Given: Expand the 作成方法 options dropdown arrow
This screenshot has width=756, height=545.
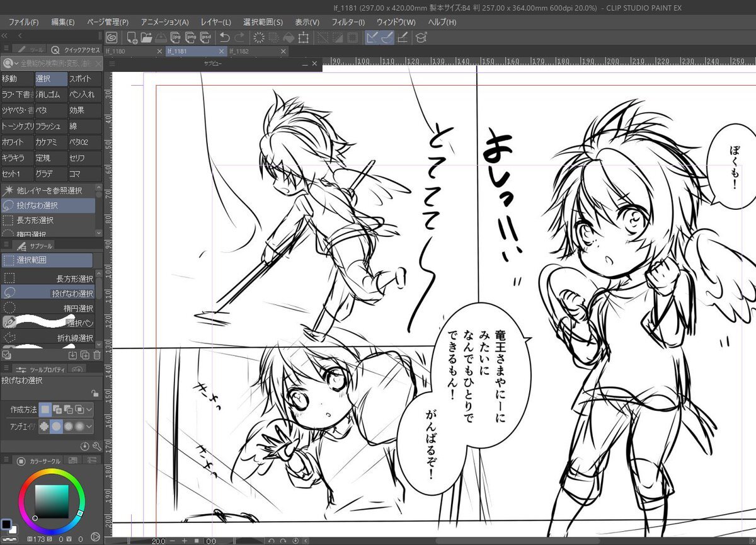Looking at the screenshot, I should click(89, 410).
